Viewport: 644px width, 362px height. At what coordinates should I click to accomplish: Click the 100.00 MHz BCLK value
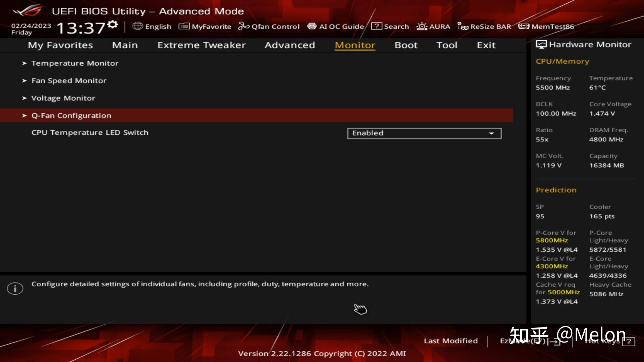[556, 114]
